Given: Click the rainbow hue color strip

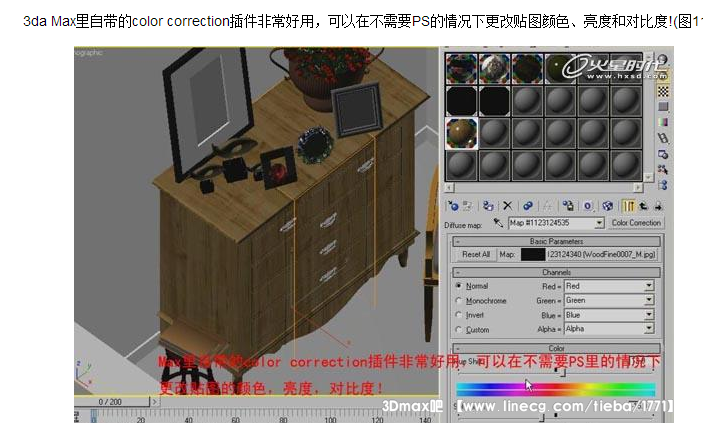Looking at the screenshot, I should [555, 389].
